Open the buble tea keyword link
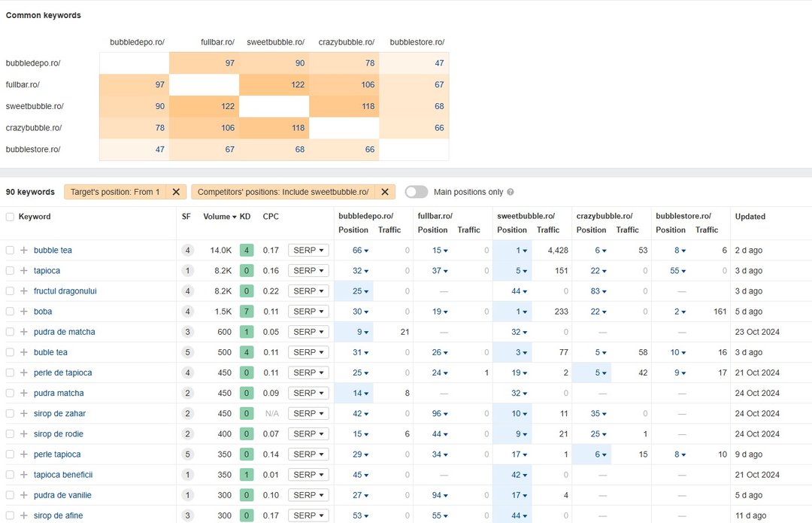Viewport: 812px width, 523px height. pos(50,352)
